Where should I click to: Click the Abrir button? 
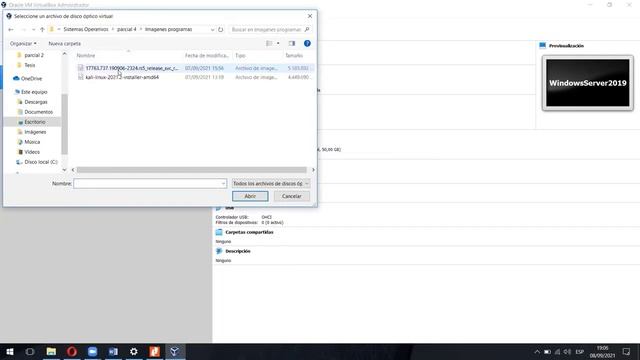[x=250, y=196]
